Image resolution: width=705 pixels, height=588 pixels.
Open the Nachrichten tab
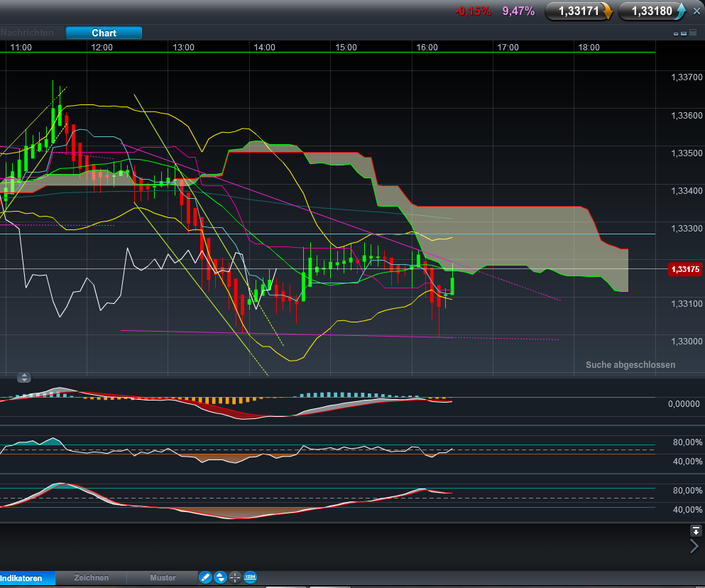coord(28,33)
